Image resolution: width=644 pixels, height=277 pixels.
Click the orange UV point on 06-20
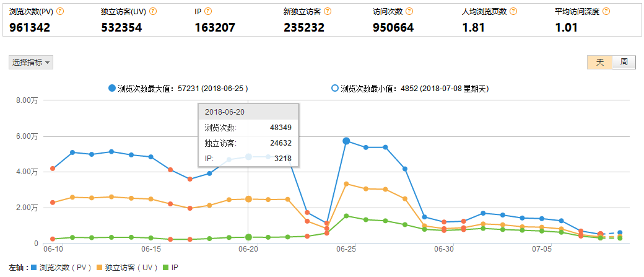(x=248, y=199)
